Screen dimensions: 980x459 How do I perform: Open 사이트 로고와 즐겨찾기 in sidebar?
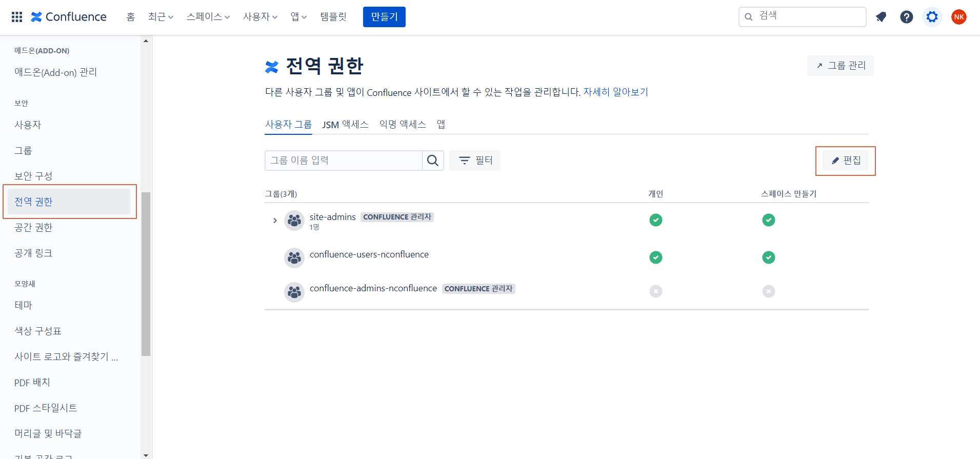point(66,356)
